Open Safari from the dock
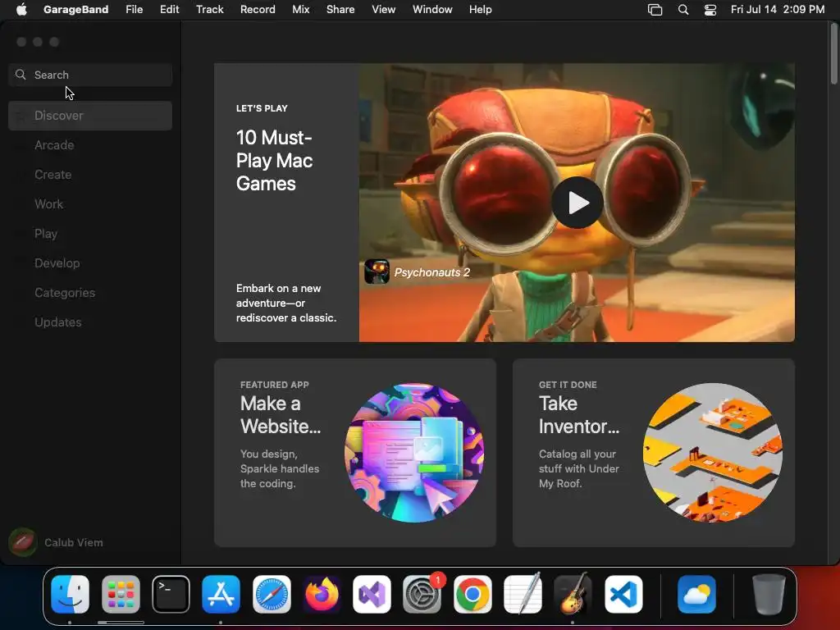840x630 pixels. 272,594
